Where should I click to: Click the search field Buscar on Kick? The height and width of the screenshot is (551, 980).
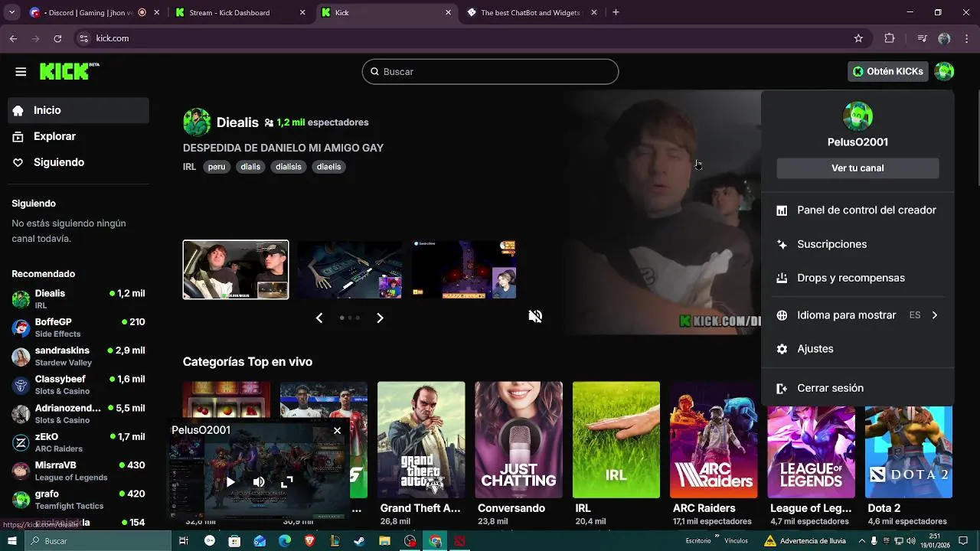490,71
